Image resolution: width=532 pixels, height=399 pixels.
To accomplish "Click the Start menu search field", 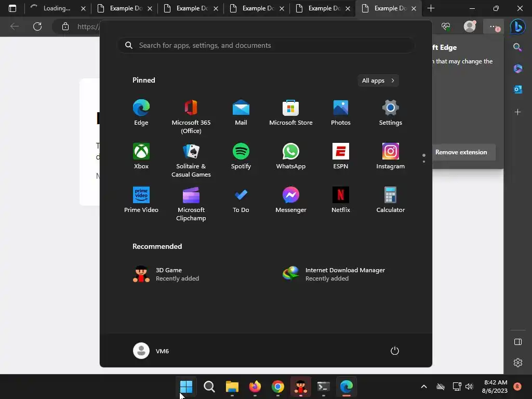I will [x=266, y=45].
